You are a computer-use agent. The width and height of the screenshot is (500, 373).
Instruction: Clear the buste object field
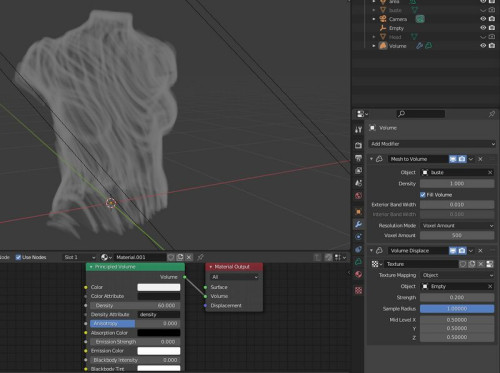click(x=490, y=172)
